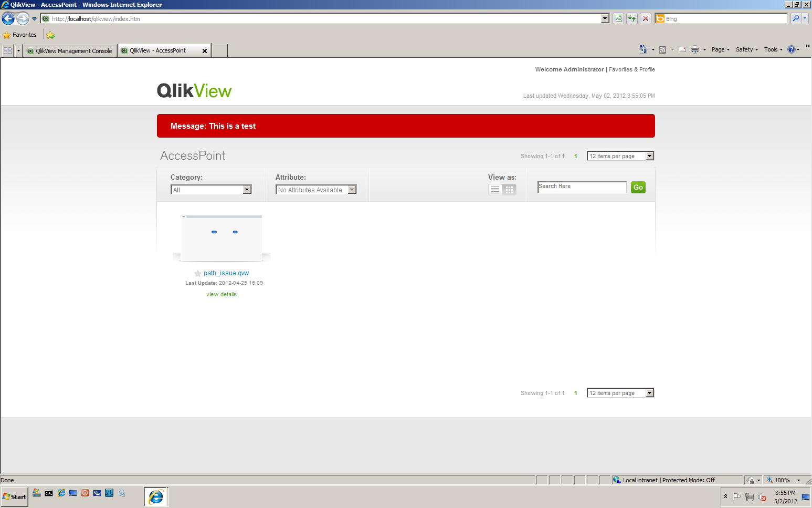Refresh the current AccessPoint page
This screenshot has height=508, width=812.
point(631,18)
